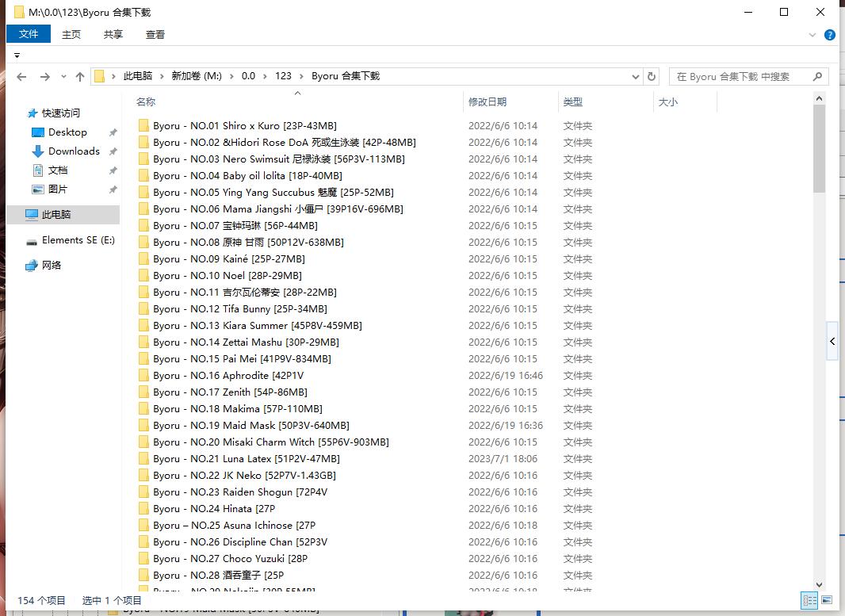845x616 pixels.
Task: Click folder icon of NO.09 Kainé
Action: (x=143, y=258)
